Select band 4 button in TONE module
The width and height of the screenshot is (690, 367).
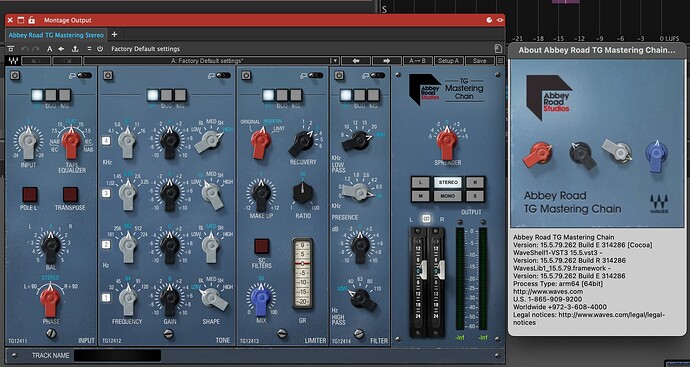(106, 141)
